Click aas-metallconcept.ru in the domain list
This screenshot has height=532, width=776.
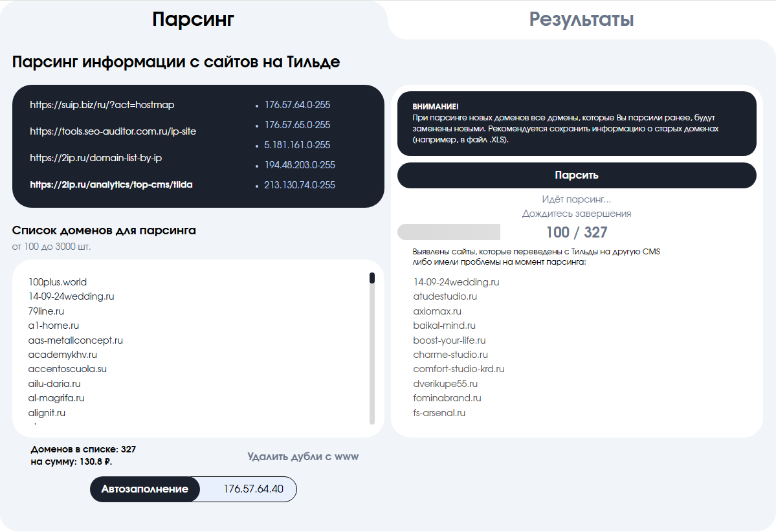(75, 340)
